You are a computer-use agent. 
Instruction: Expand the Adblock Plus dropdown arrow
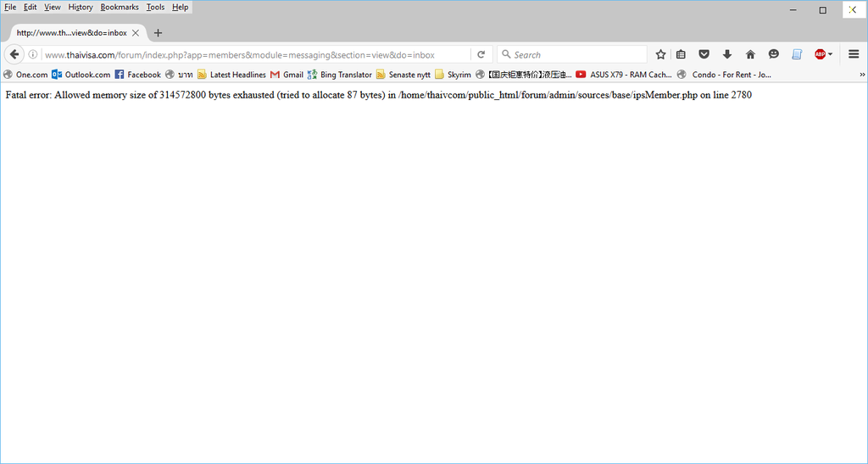coord(831,54)
